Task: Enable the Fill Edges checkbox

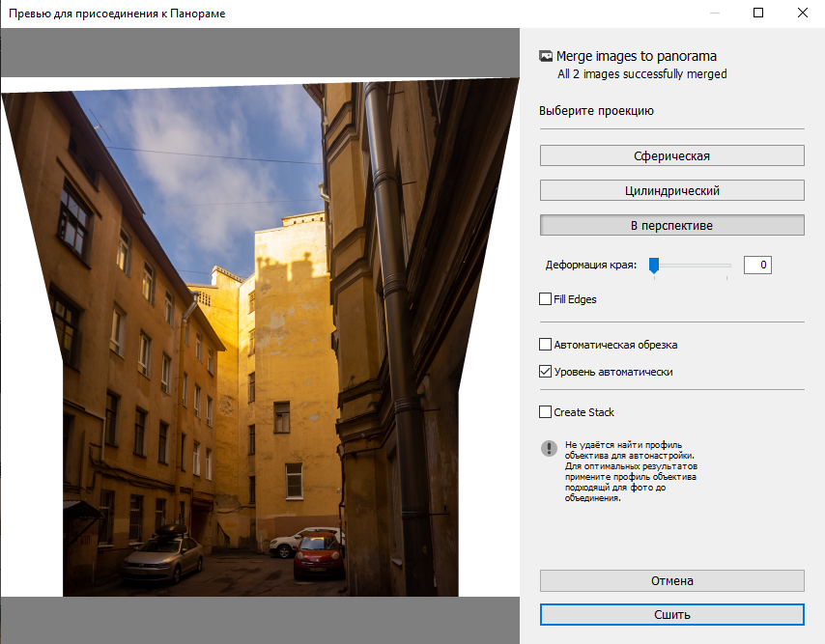Action: click(546, 299)
